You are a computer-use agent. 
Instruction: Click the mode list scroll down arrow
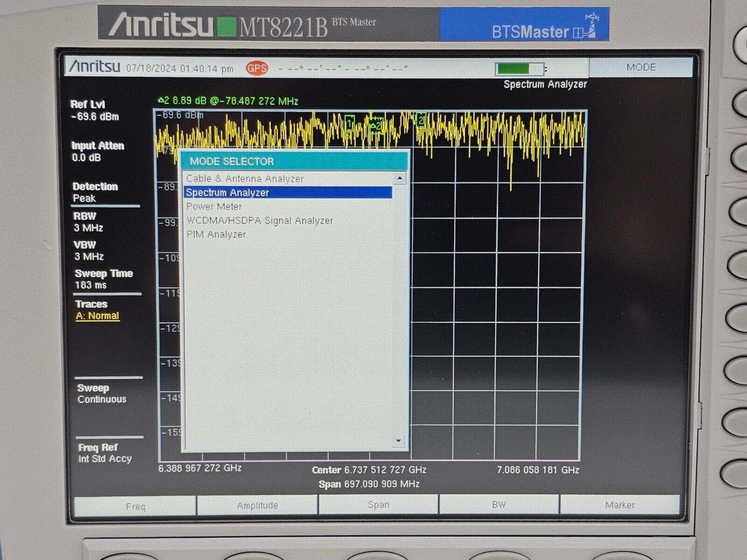coord(398,441)
